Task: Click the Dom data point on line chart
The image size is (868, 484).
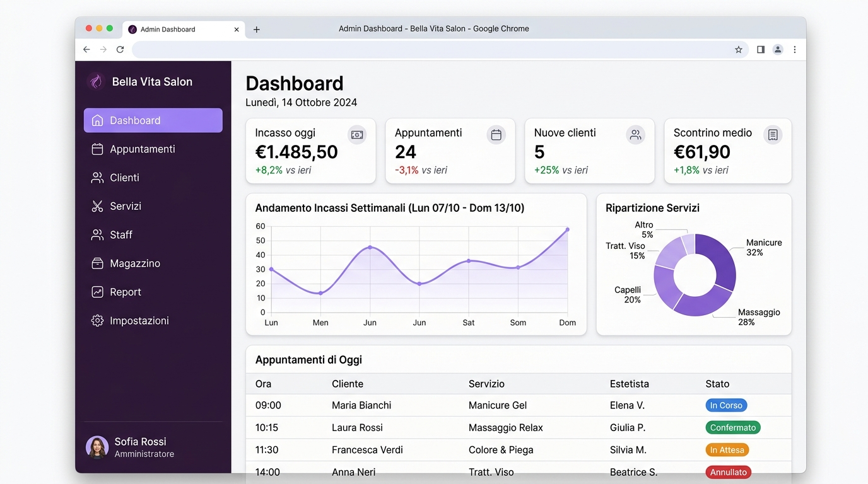Action: tap(567, 229)
